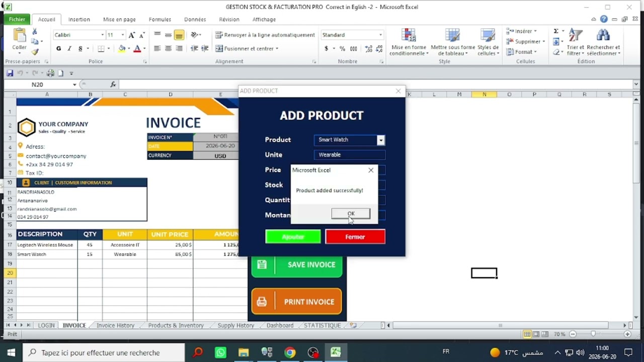The image size is (644, 362).
Task: Open Fusionner et centrer dropdown arrow
Action: [x=277, y=49]
